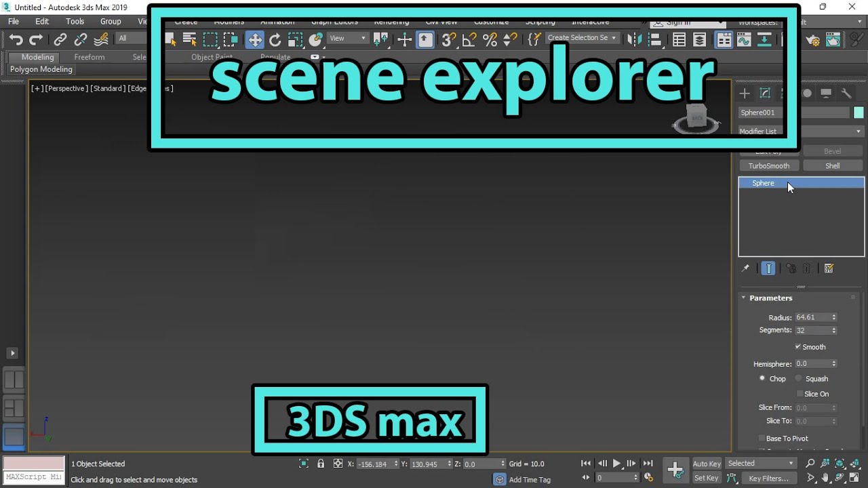Image resolution: width=868 pixels, height=488 pixels.
Task: Toggle the 3D Snaps button
Action: pyautogui.click(x=448, y=40)
